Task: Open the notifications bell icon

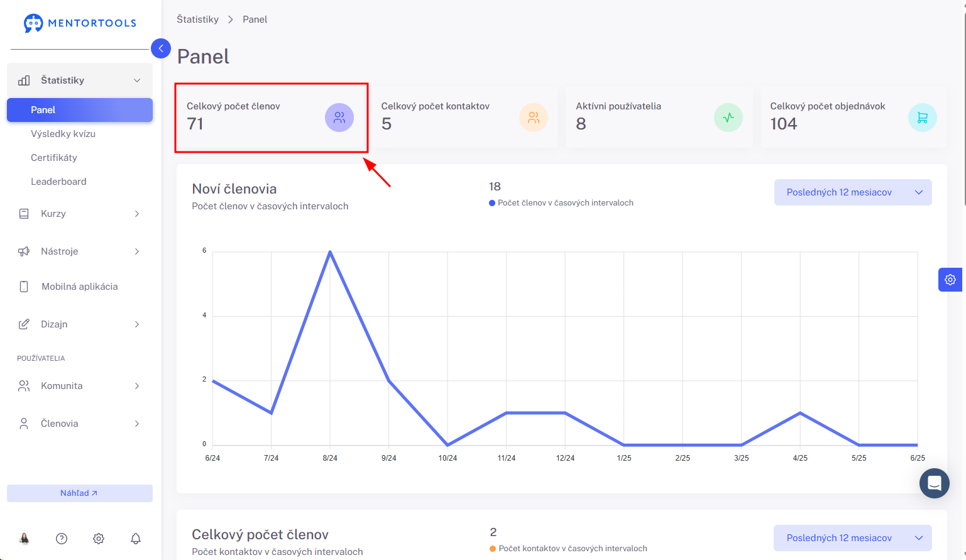Action: pyautogui.click(x=136, y=539)
